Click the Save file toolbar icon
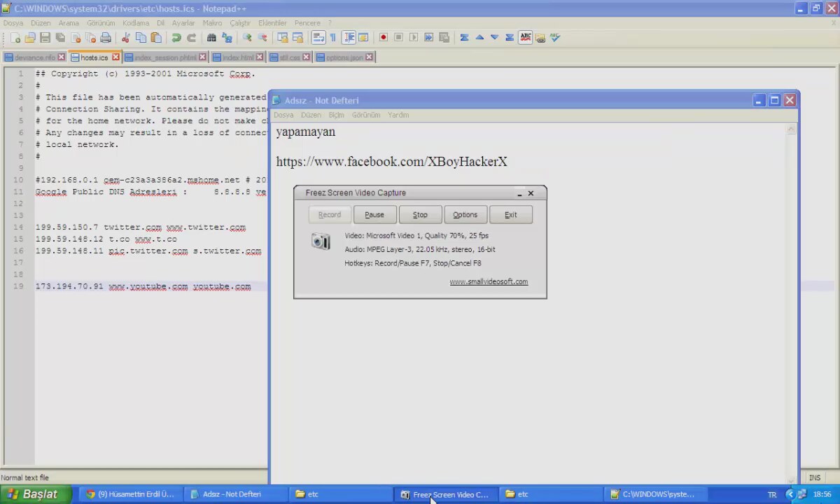This screenshot has width=840, height=504. click(45, 38)
